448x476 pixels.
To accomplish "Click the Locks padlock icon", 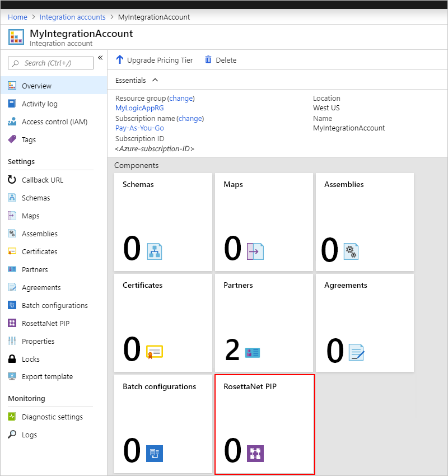I will [12, 359].
